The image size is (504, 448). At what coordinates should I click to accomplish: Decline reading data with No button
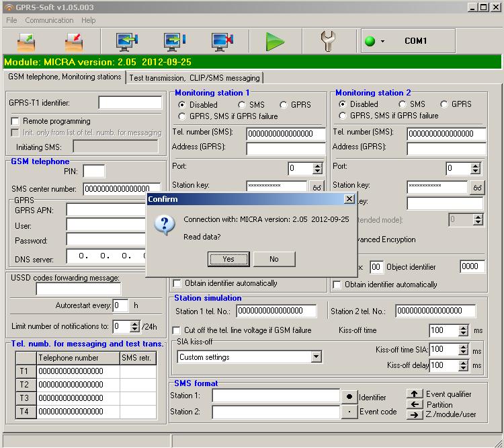point(274,259)
